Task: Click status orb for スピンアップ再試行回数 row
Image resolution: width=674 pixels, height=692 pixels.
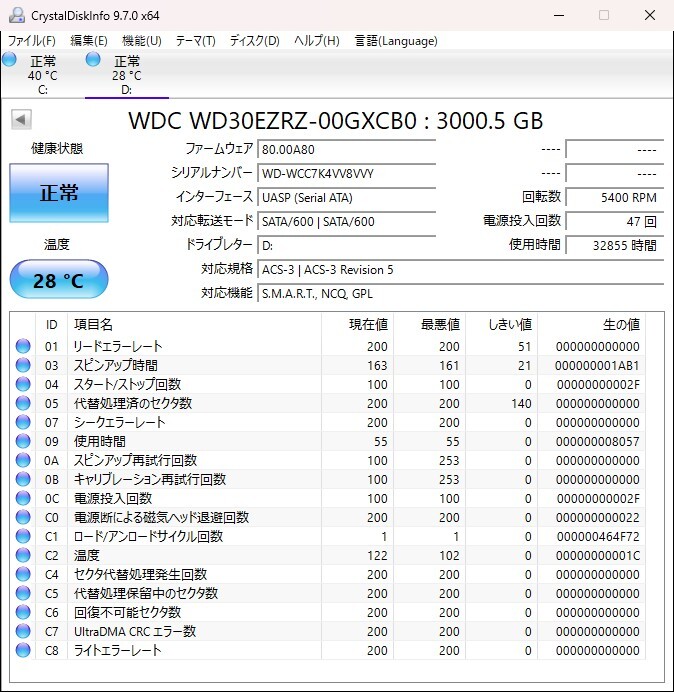Action: [23, 460]
